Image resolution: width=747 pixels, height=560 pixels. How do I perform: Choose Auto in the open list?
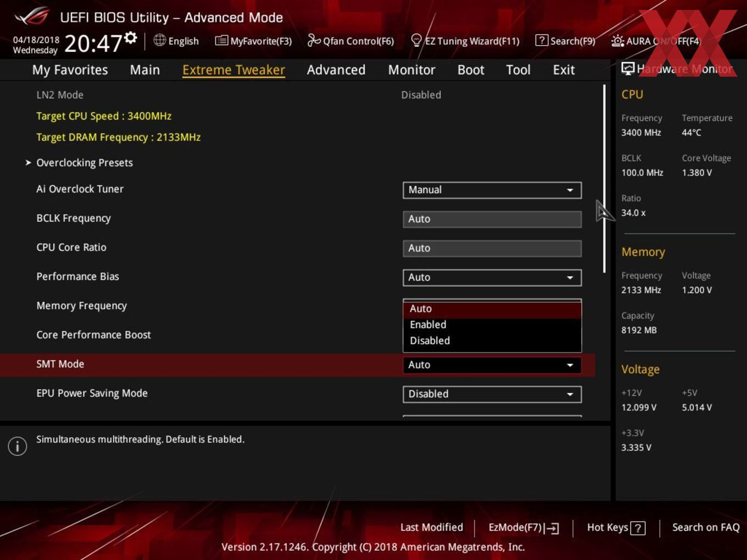click(x=492, y=309)
